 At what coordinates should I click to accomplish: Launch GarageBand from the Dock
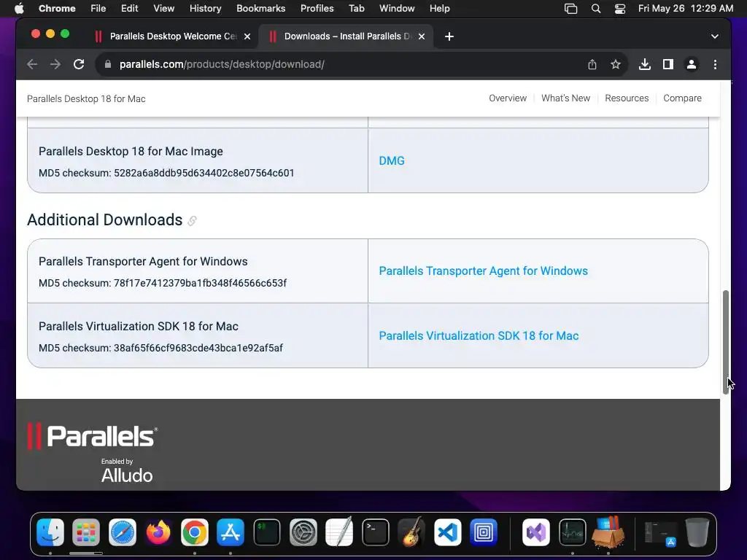(411, 532)
